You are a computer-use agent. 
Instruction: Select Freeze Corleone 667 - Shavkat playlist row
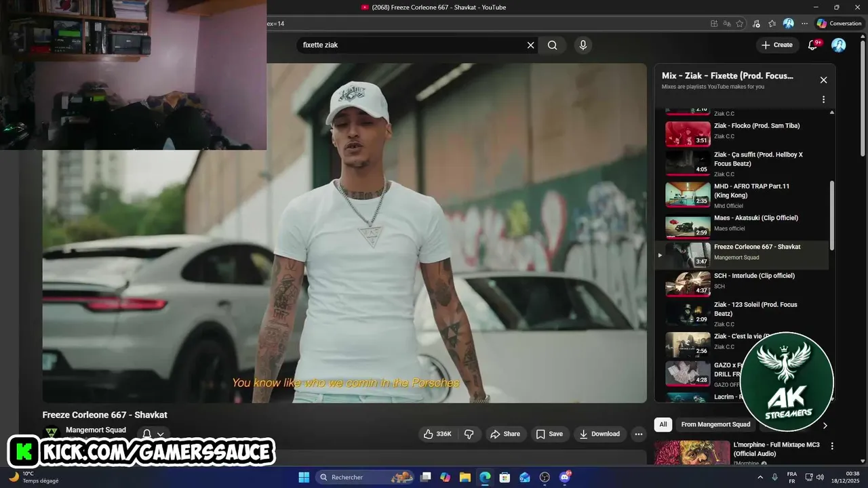pyautogui.click(x=743, y=255)
